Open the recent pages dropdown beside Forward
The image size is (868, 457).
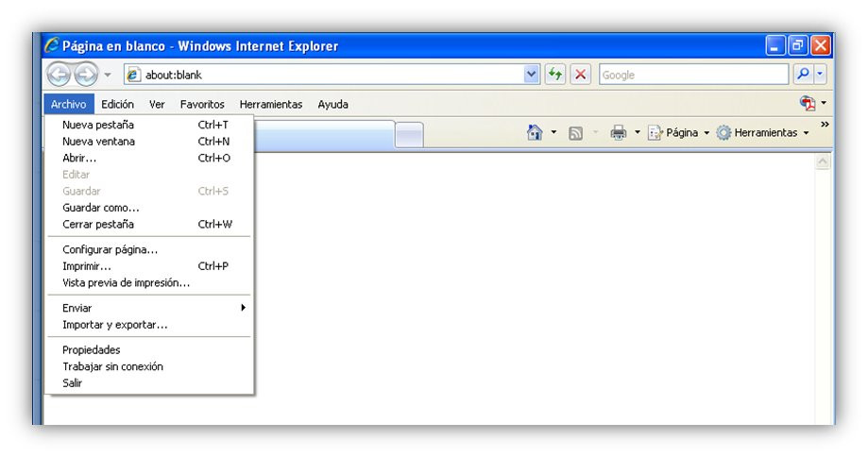[x=108, y=75]
